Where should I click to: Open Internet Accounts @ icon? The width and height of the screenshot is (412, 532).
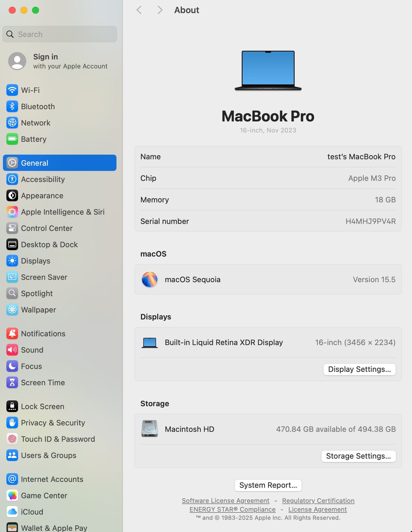12,479
